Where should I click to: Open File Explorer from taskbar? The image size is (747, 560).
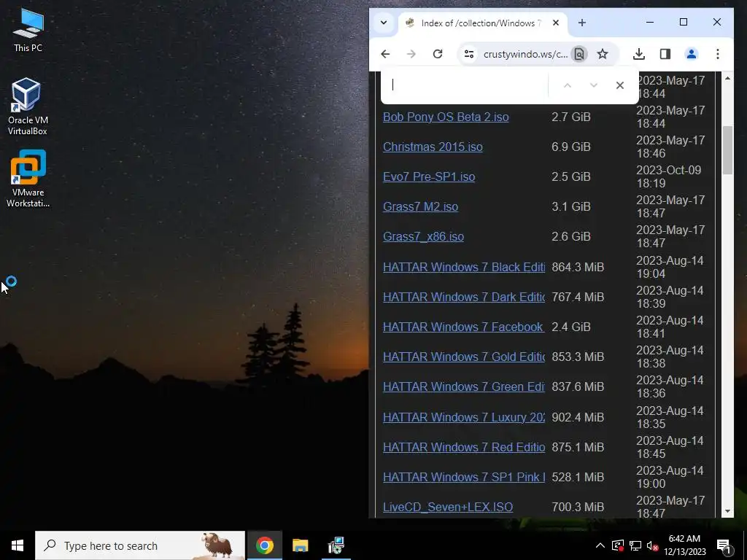click(x=300, y=545)
